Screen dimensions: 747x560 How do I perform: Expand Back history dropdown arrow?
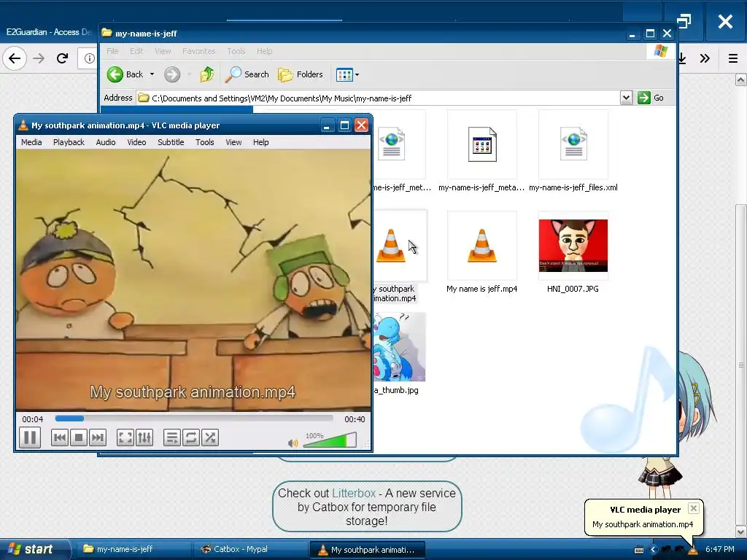pos(152,74)
